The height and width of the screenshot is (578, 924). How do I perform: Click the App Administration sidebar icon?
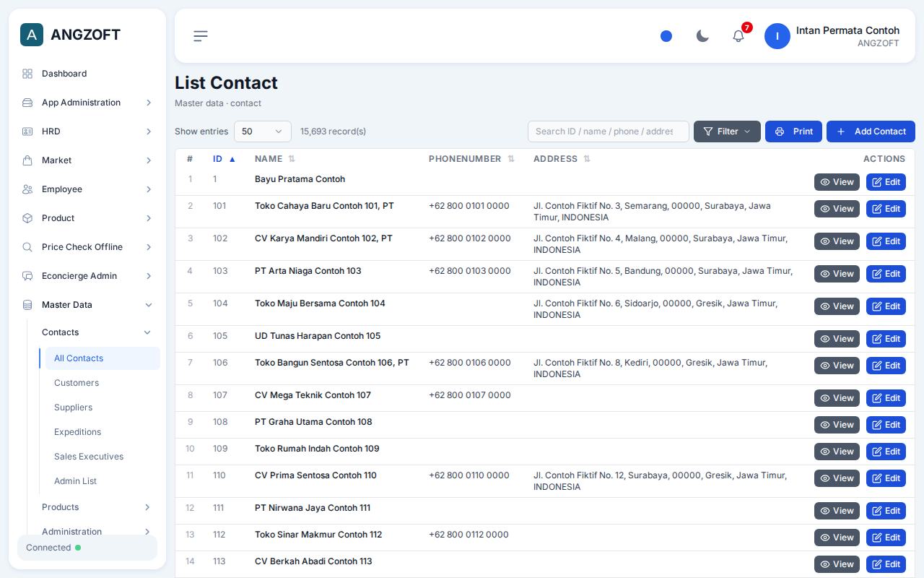(27, 103)
